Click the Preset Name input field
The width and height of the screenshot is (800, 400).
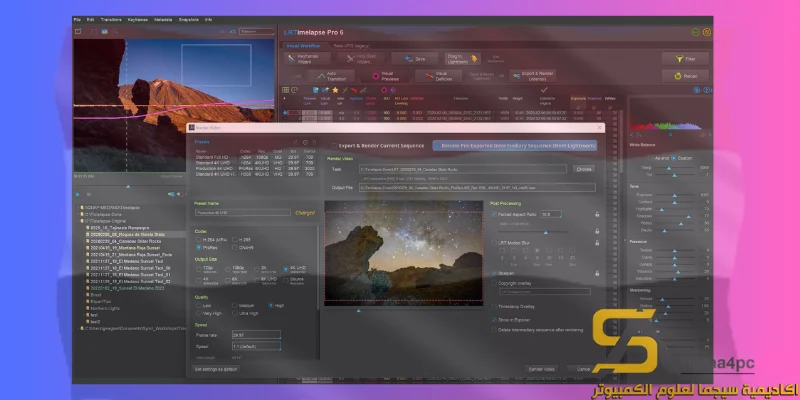[242, 212]
